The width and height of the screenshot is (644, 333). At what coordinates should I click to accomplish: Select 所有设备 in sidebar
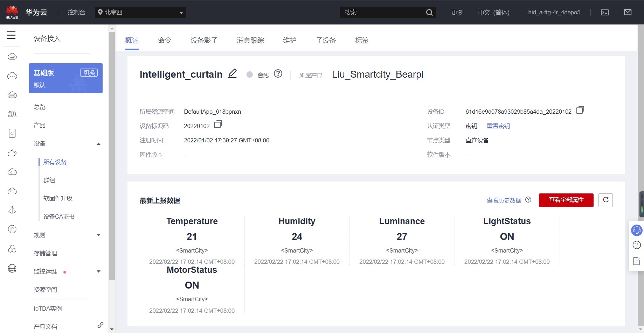pos(55,162)
